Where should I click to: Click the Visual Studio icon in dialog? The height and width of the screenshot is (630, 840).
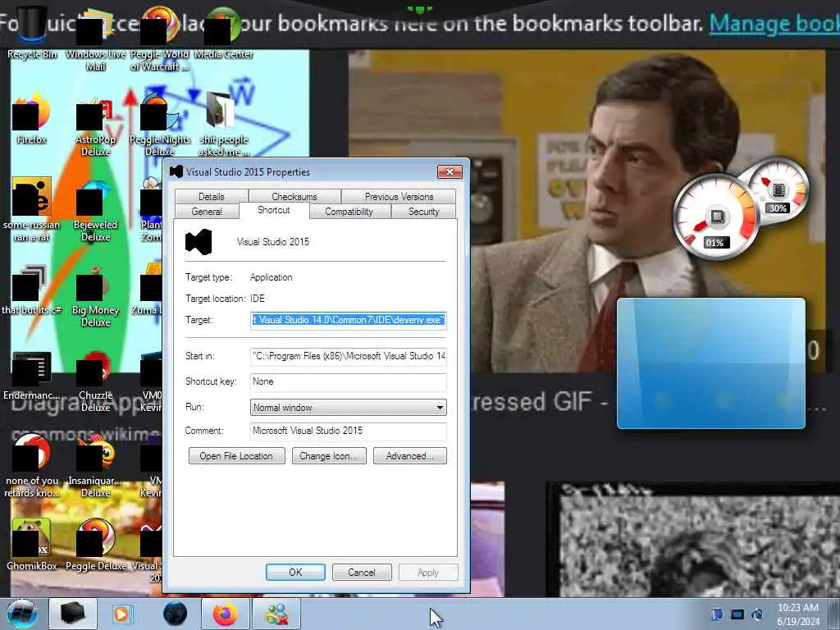click(x=199, y=242)
